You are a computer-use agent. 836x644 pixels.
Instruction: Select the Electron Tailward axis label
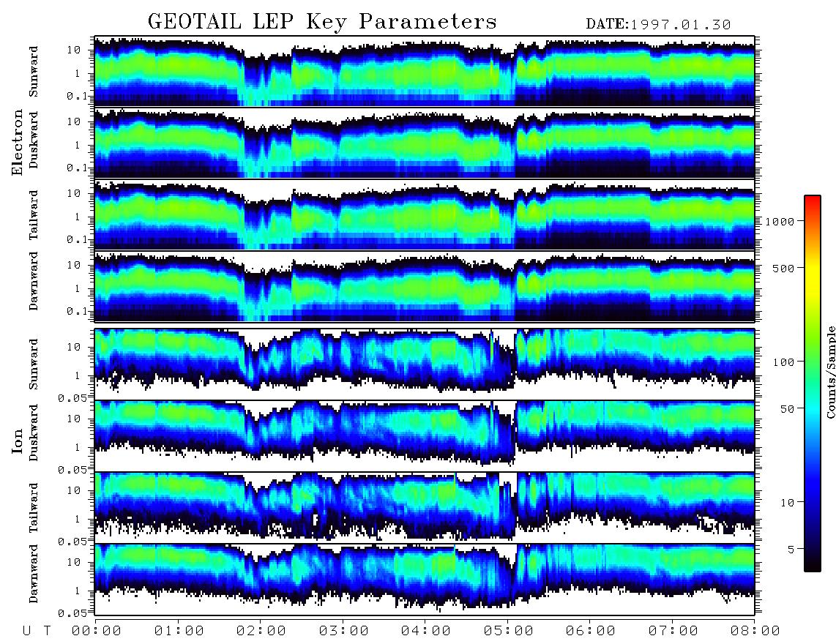(34, 214)
